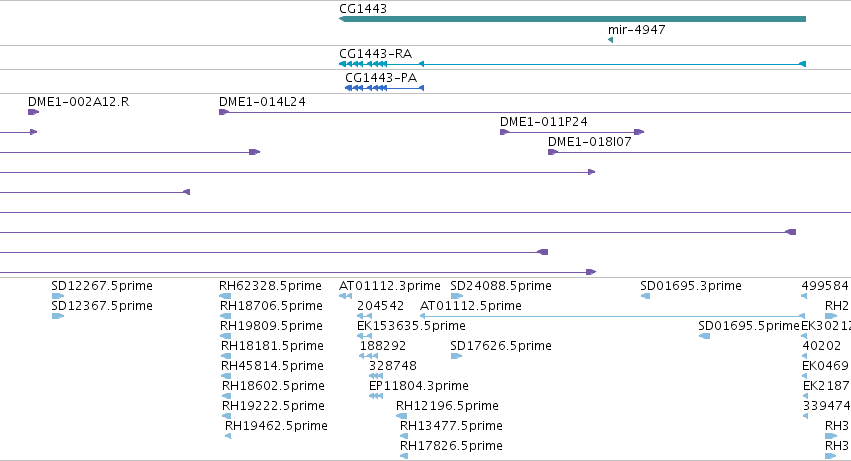Select the CG1443-PA protein feature
851x461 pixels.
[x=384, y=88]
